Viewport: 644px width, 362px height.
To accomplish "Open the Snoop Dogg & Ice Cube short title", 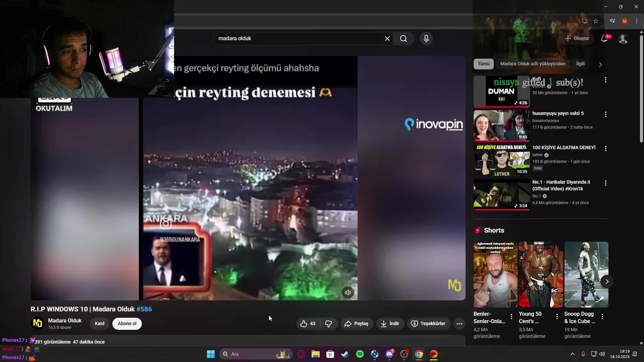I will (580, 317).
